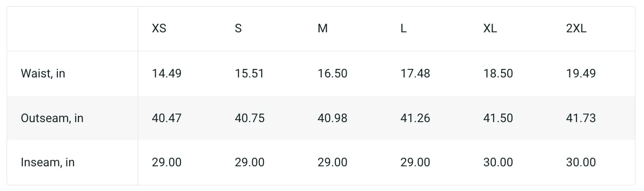Click the M outseam value 40.98
The width and height of the screenshot is (644, 191).
click(332, 118)
